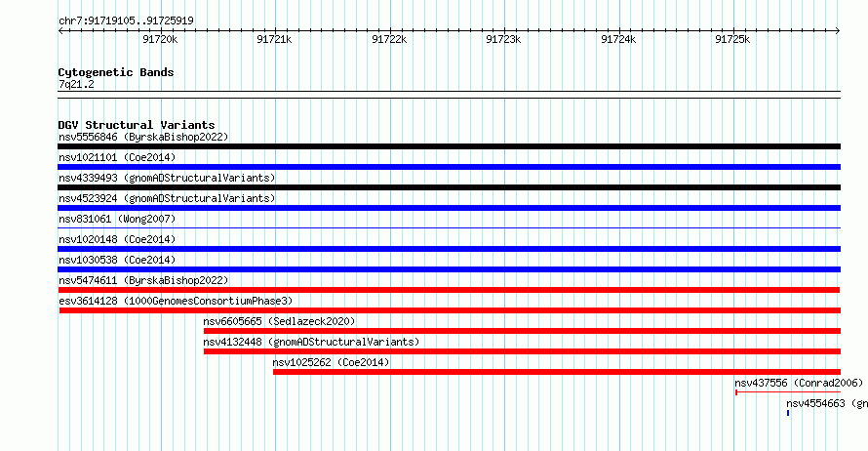The width and height of the screenshot is (868, 451).
Task: Click the 91720k ruler position label
Action: tap(160, 39)
